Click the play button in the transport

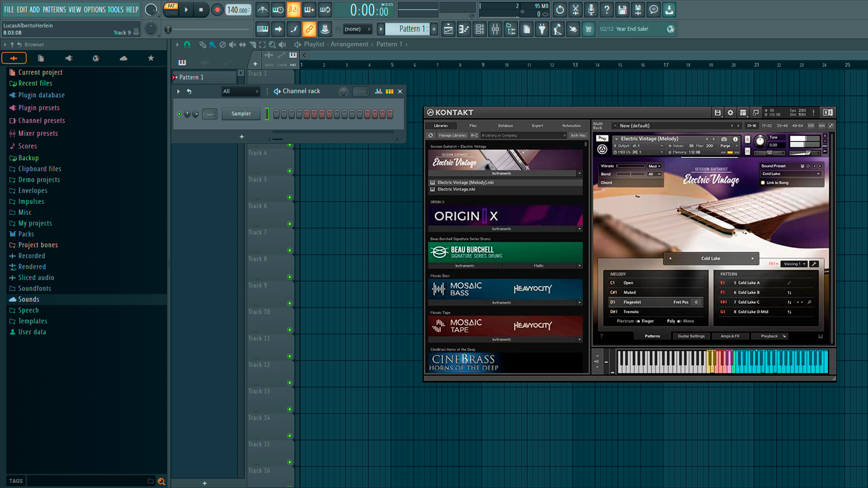pos(186,10)
